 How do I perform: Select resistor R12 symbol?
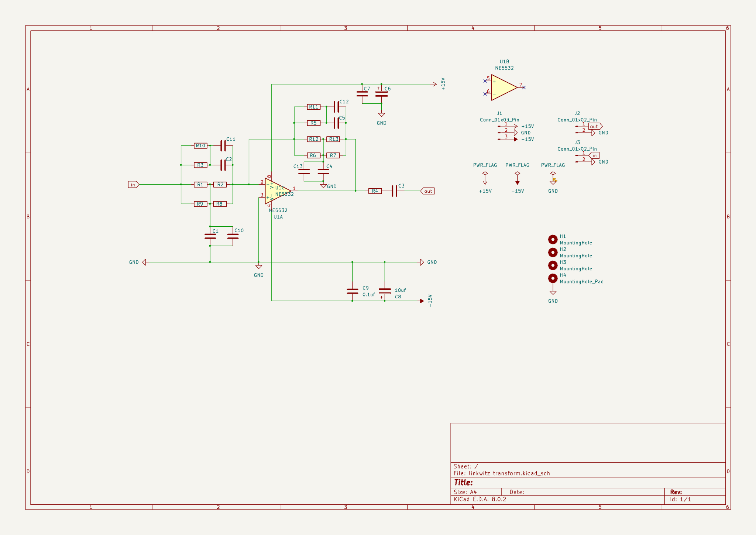[314, 139]
